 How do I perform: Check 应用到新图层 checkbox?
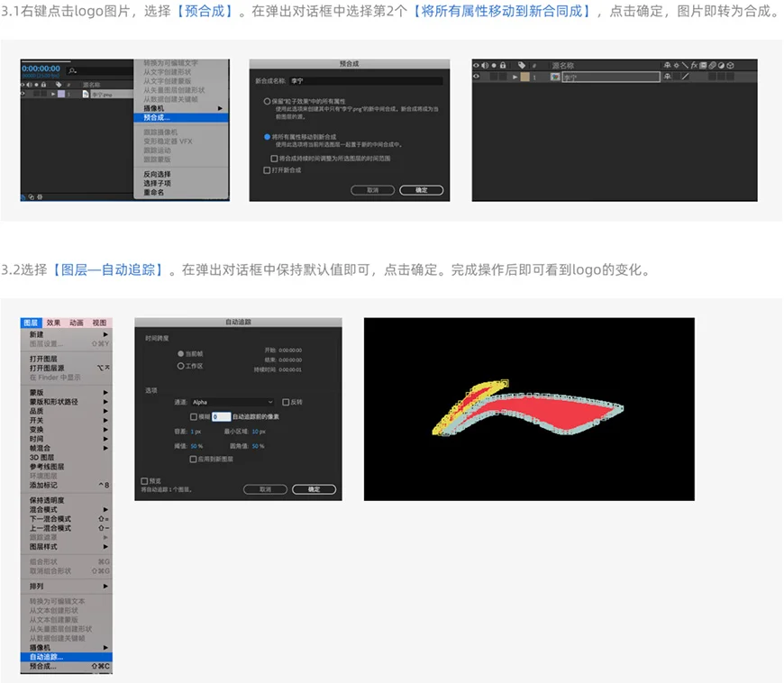(193, 459)
